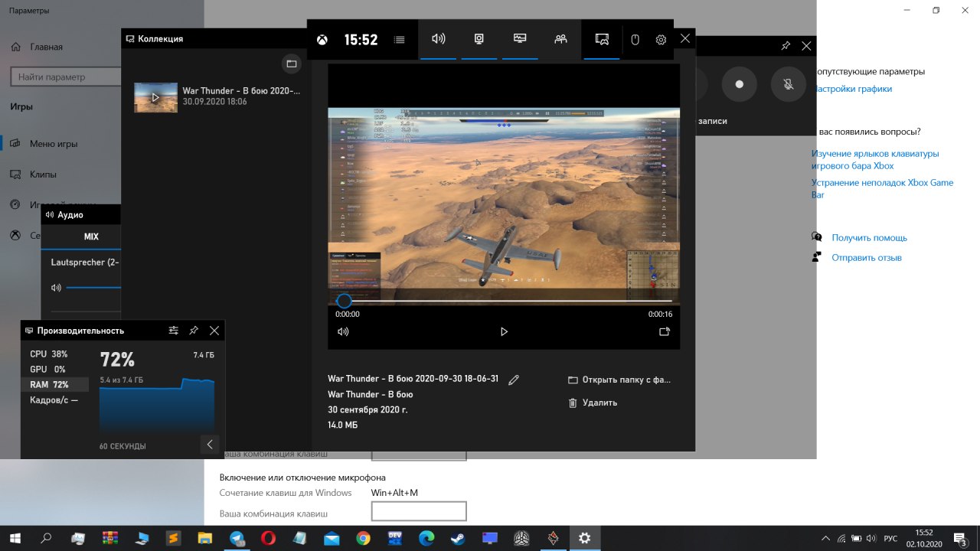
Task: Launch Opera from the taskbar
Action: 268,538
